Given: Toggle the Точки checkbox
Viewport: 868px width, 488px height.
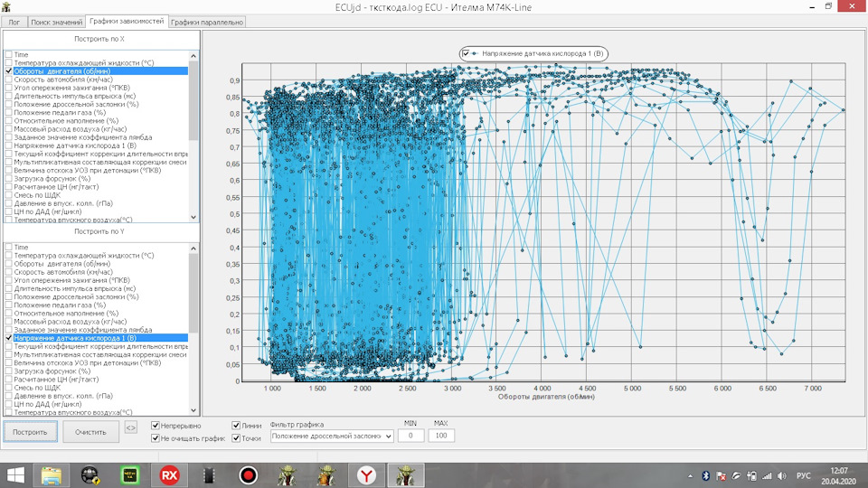Looking at the screenshot, I should point(237,438).
